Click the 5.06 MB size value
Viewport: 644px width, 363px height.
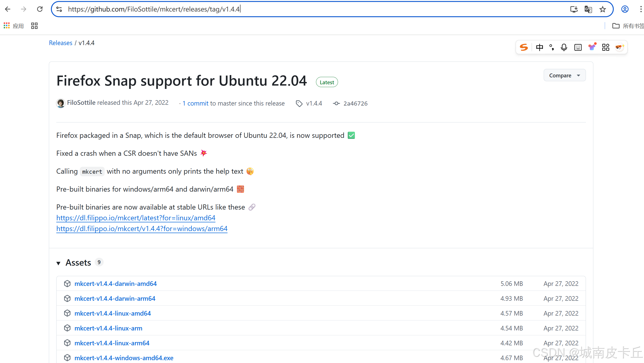pyautogui.click(x=512, y=284)
